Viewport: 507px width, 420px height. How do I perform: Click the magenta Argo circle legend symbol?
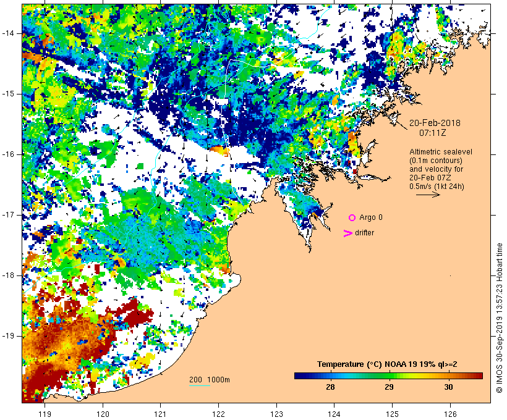point(352,218)
